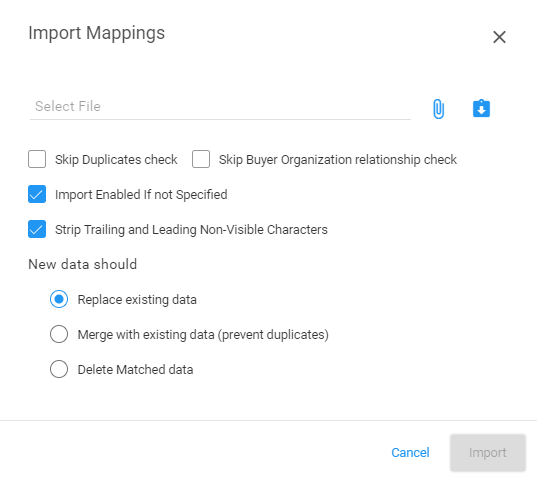Click the Merge with existing data label
This screenshot has height=481, width=537.
203,335
